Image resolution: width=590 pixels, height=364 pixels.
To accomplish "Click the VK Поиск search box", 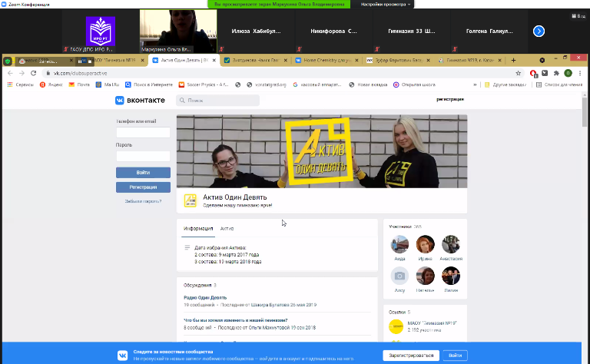I will (x=218, y=101).
